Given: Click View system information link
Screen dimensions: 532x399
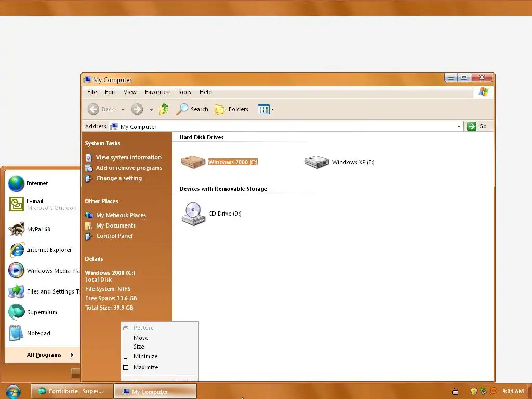Looking at the screenshot, I should pos(129,157).
